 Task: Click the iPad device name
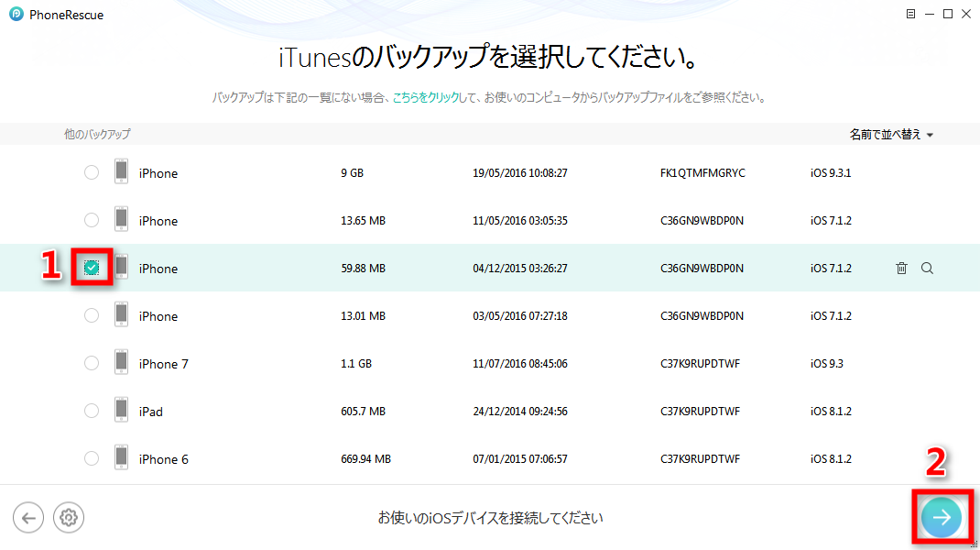pos(150,412)
